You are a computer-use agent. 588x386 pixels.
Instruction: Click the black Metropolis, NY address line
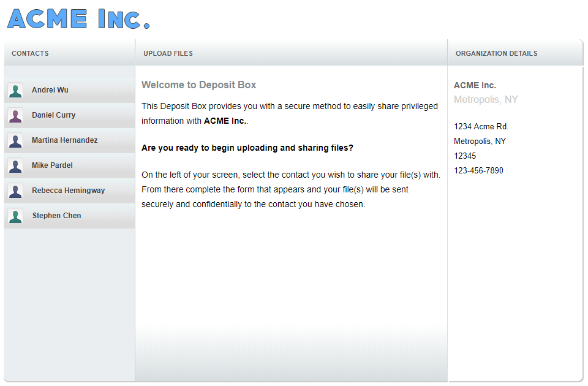[x=480, y=141]
